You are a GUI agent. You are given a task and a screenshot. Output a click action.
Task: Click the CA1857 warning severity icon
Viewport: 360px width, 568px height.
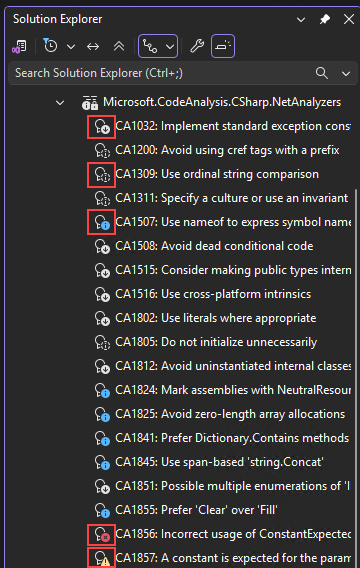pyautogui.click(x=102, y=557)
